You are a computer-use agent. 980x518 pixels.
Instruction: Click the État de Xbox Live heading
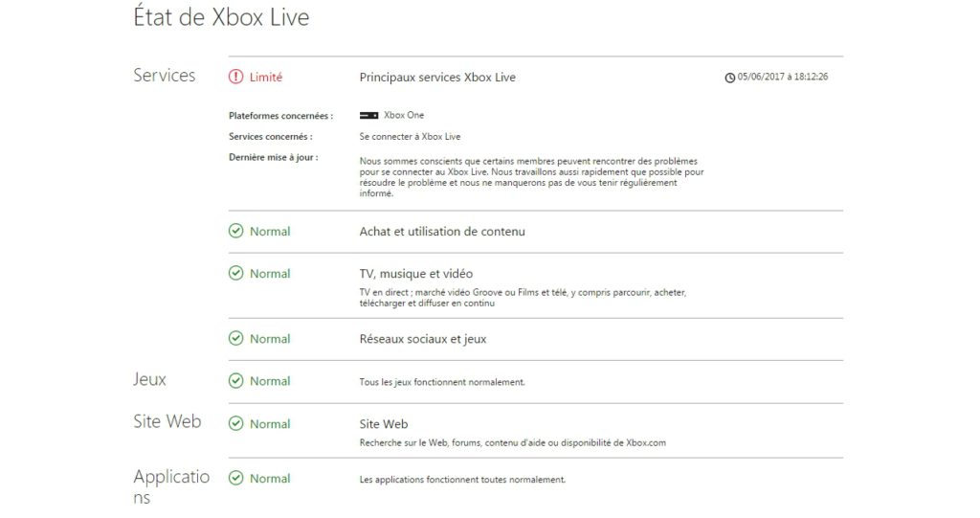point(221,17)
